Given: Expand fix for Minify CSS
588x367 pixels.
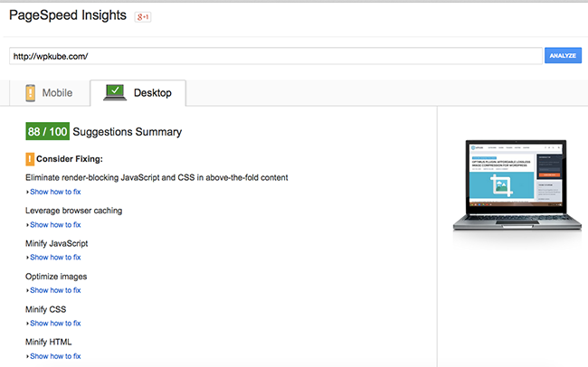Looking at the screenshot, I should click(55, 324).
